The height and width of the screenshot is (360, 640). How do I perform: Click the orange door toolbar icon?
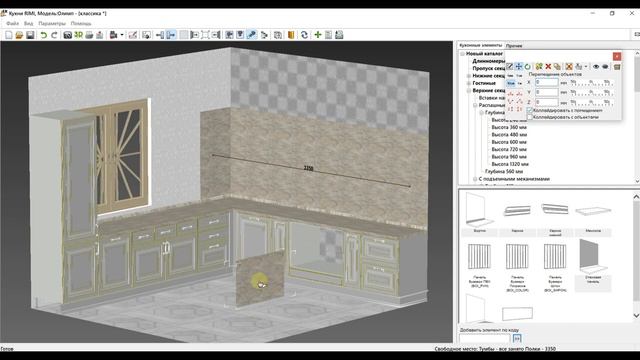coord(291,35)
